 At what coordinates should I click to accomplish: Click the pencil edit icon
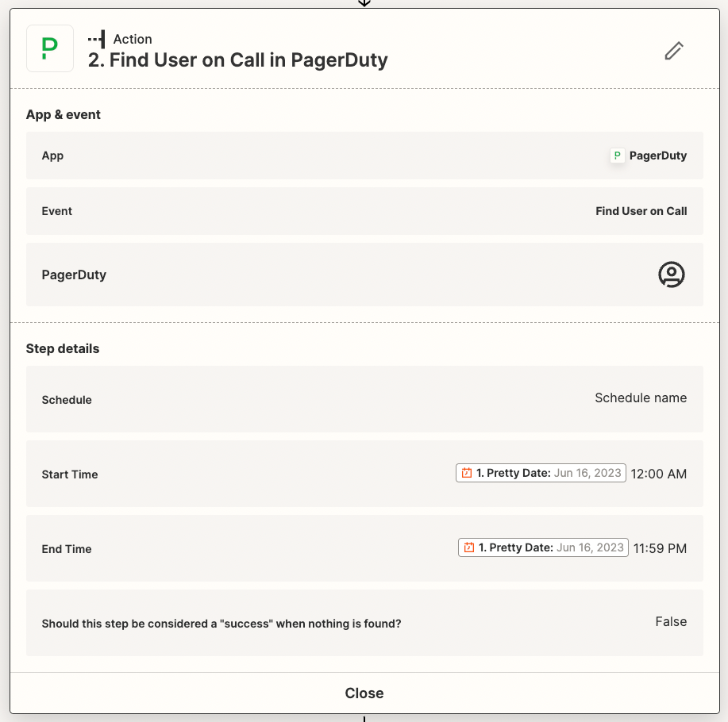coord(673,51)
